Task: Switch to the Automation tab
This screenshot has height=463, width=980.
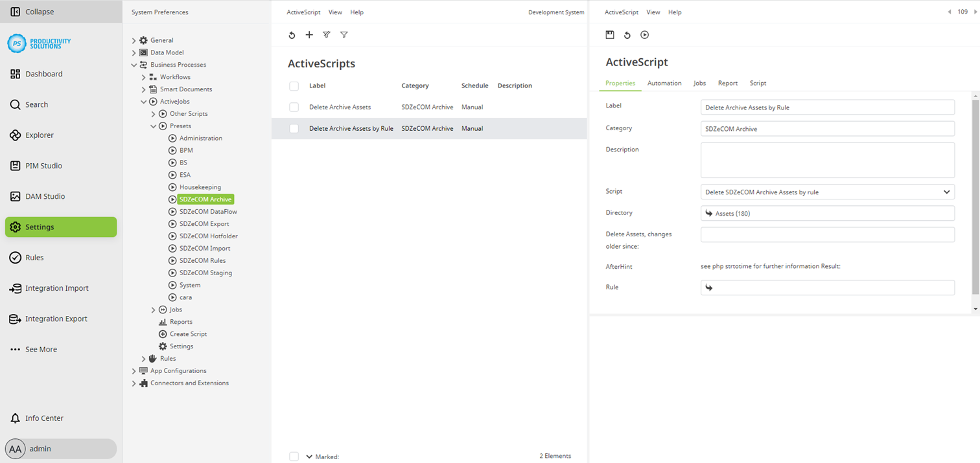Action: (x=664, y=83)
